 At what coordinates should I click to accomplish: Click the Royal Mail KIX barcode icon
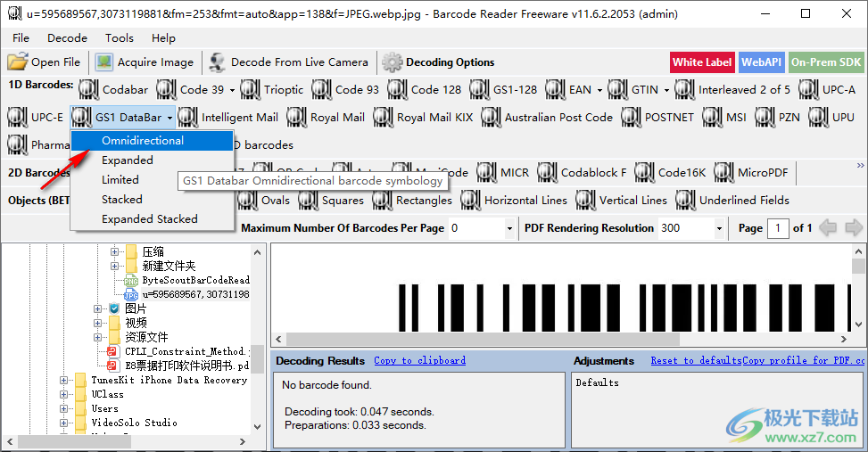click(383, 118)
